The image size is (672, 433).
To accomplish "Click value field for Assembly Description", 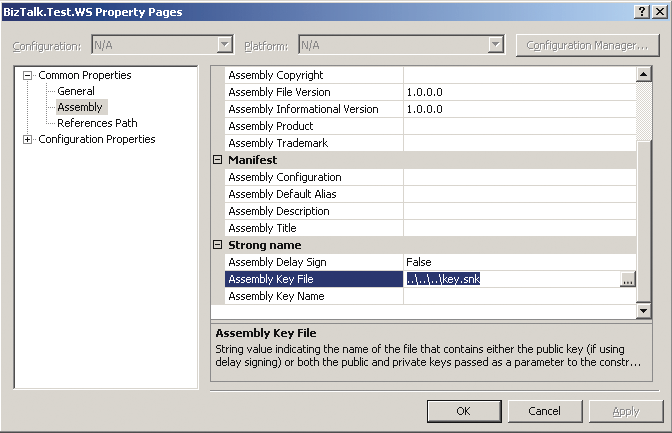I will [519, 211].
